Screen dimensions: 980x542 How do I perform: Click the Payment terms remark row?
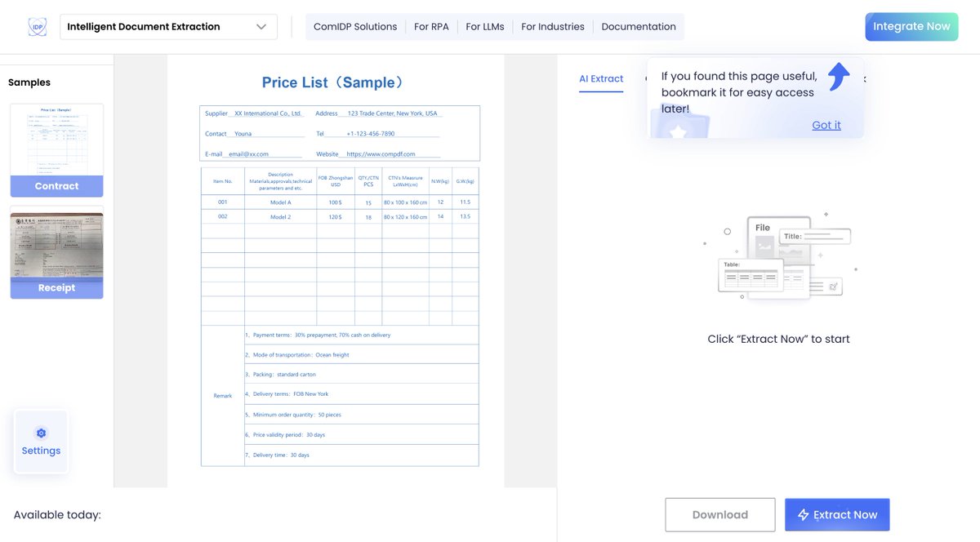click(361, 335)
